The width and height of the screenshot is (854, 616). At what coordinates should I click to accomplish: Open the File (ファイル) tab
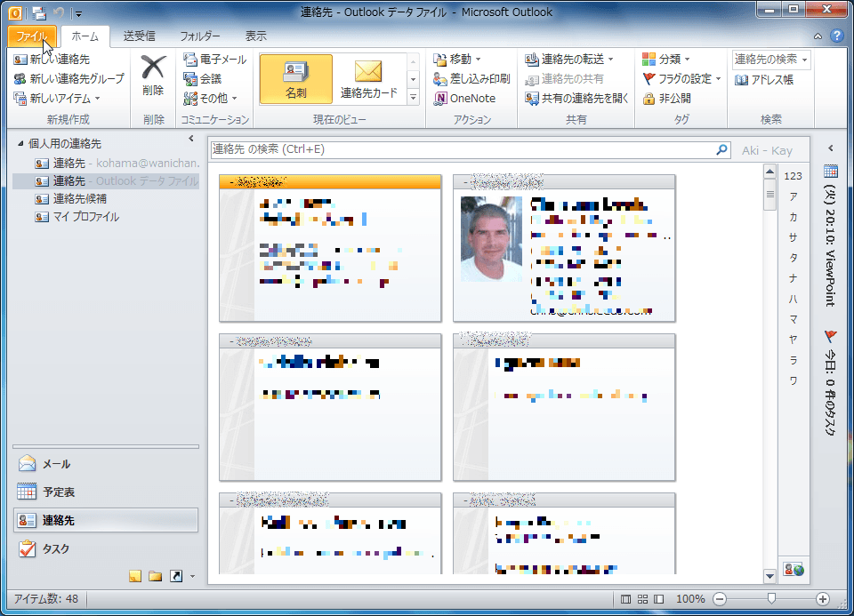pyautogui.click(x=32, y=36)
